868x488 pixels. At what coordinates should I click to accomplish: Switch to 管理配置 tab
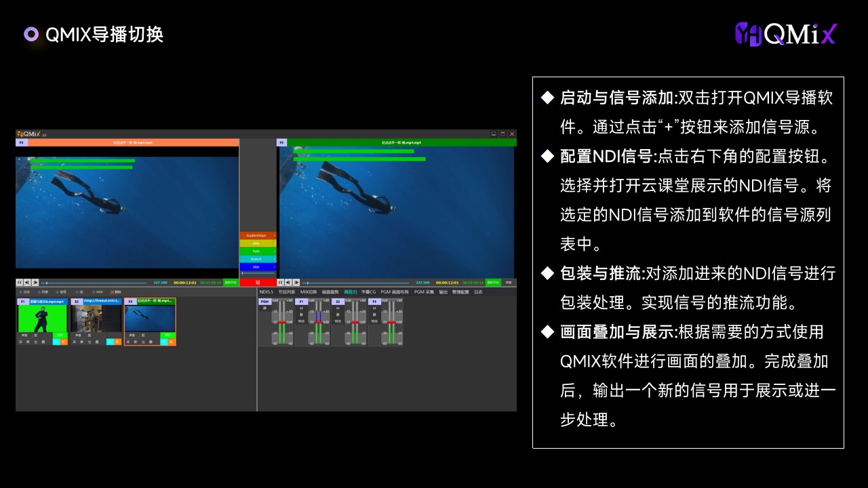click(460, 292)
